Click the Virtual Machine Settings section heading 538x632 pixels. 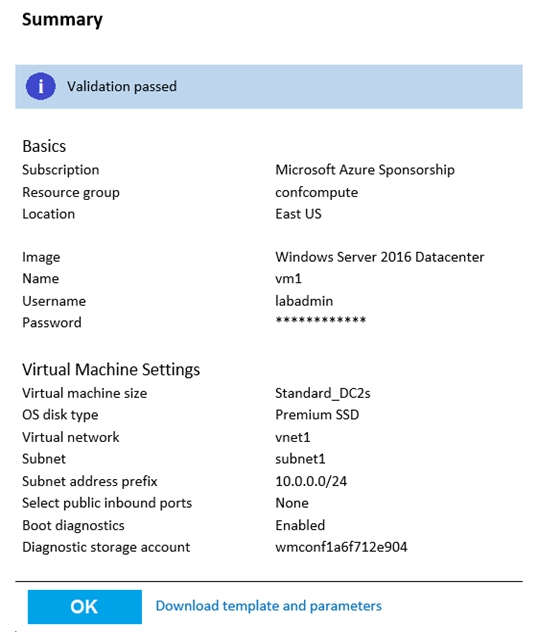coord(111,370)
